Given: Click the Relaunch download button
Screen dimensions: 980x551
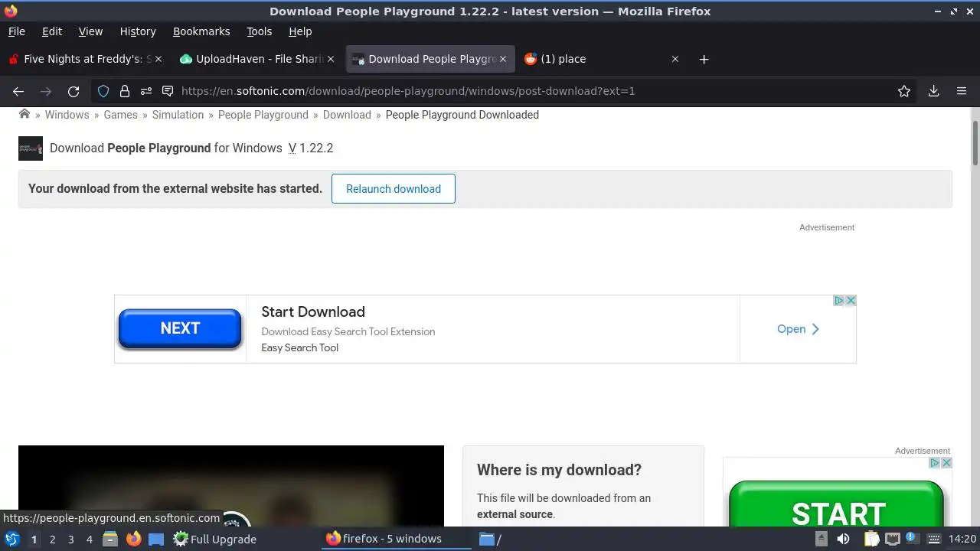Looking at the screenshot, I should (394, 189).
